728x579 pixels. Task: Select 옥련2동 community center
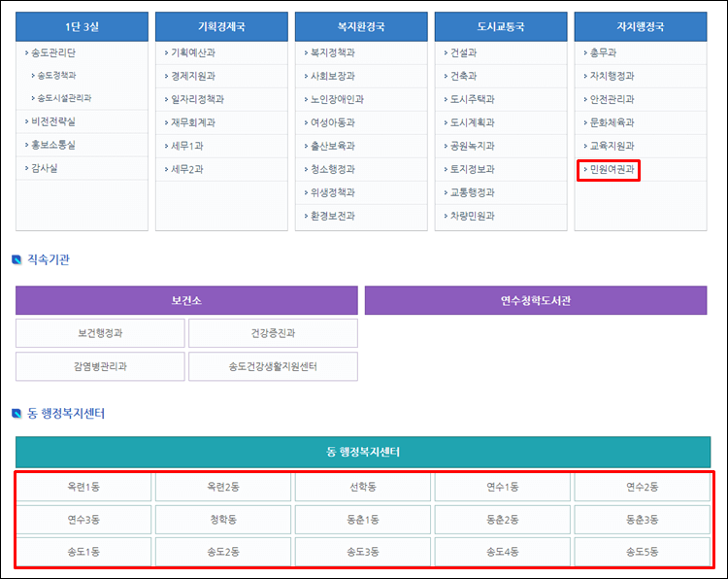click(x=223, y=487)
